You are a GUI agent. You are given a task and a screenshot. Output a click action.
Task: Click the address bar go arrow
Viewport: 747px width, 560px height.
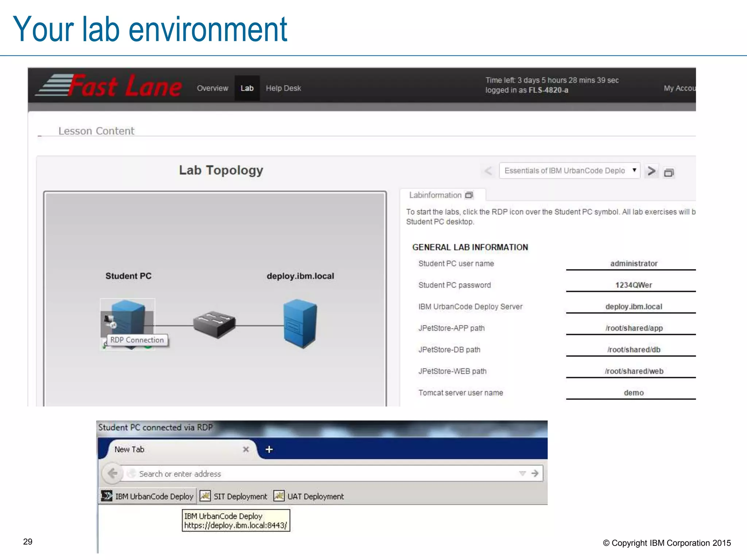click(535, 473)
